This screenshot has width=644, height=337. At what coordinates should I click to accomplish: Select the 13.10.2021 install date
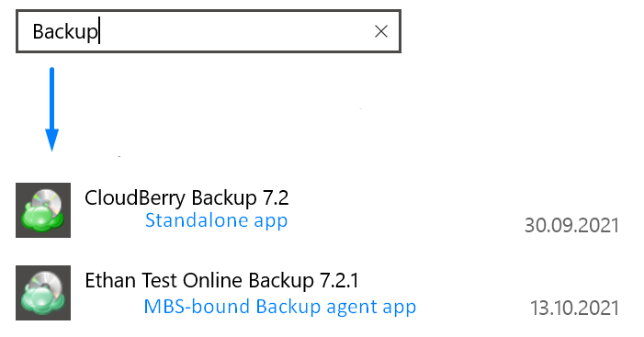pyautogui.click(x=574, y=308)
